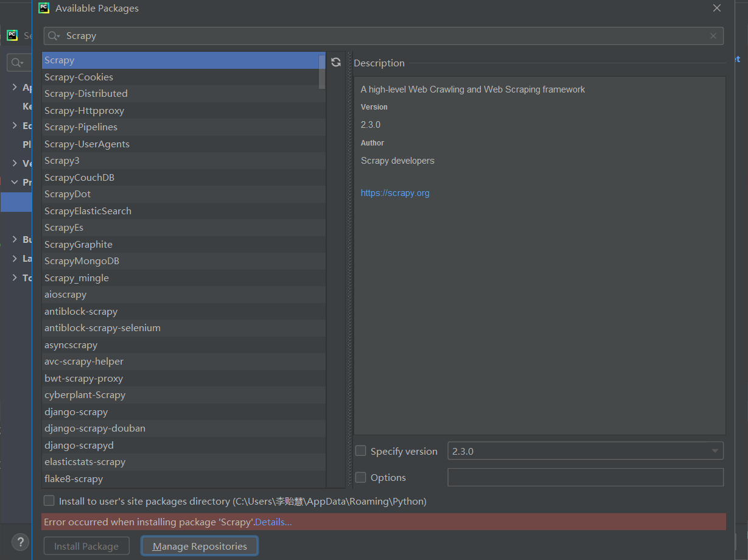Select the django-scrapy package
Screen dimensions: 748x560
click(x=183, y=411)
